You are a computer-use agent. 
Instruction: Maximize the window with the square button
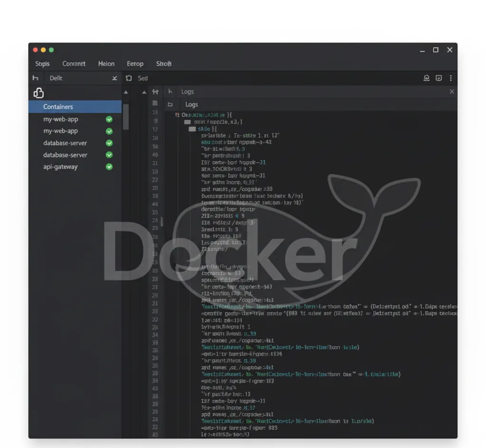(436, 50)
